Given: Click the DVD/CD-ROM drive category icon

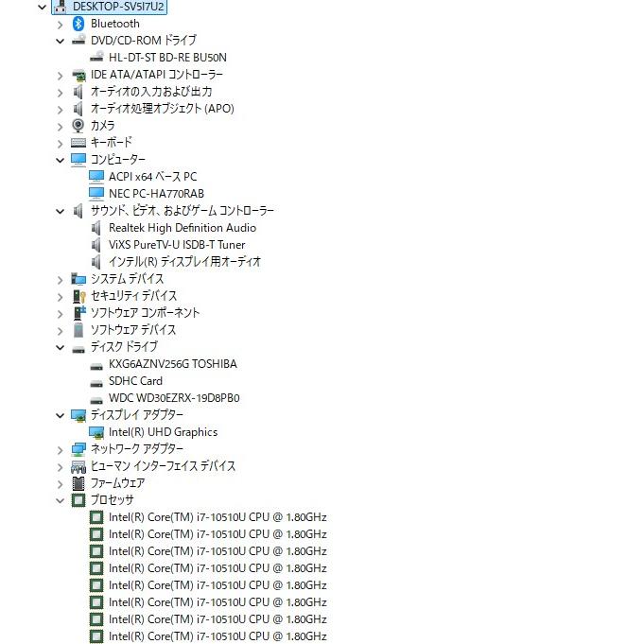Looking at the screenshot, I should pyautogui.click(x=78, y=40).
